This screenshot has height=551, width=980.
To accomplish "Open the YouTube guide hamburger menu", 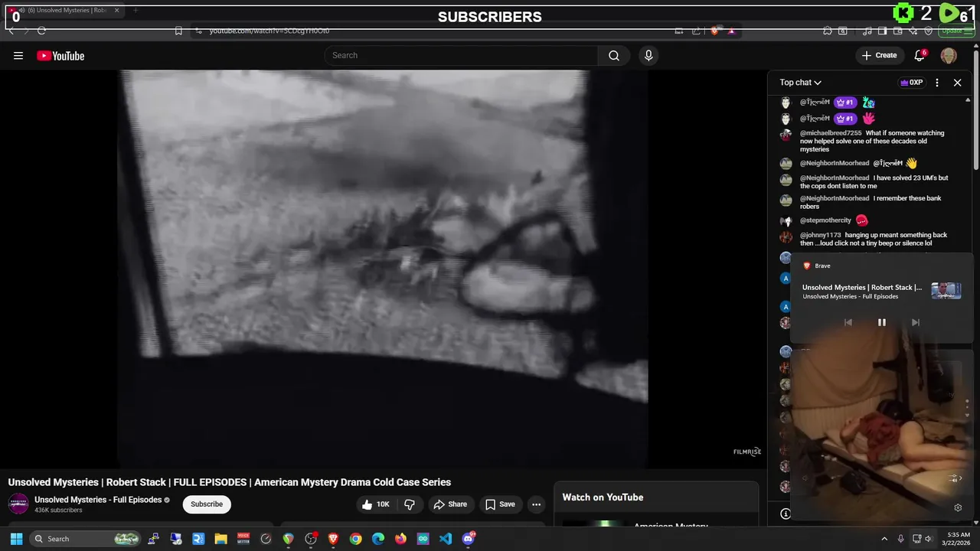I will 18,55.
